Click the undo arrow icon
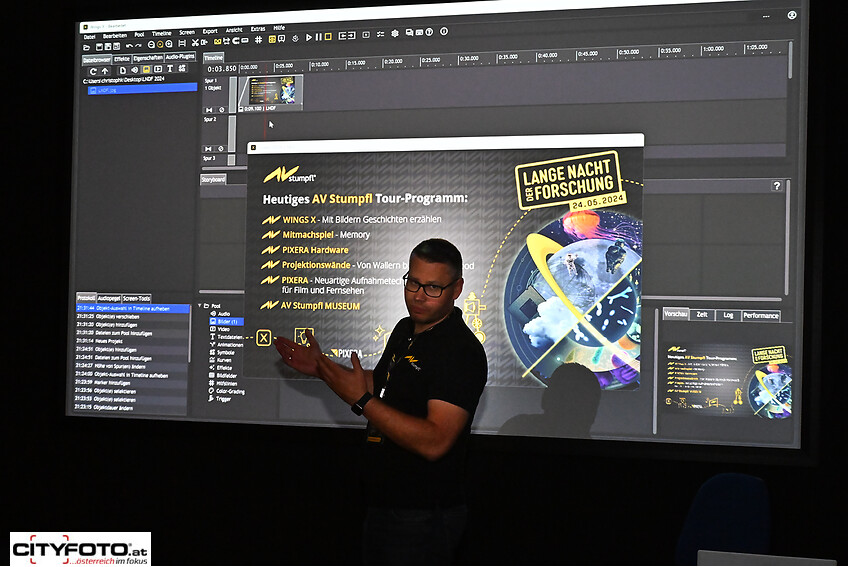The width and height of the screenshot is (848, 567). click(129, 46)
